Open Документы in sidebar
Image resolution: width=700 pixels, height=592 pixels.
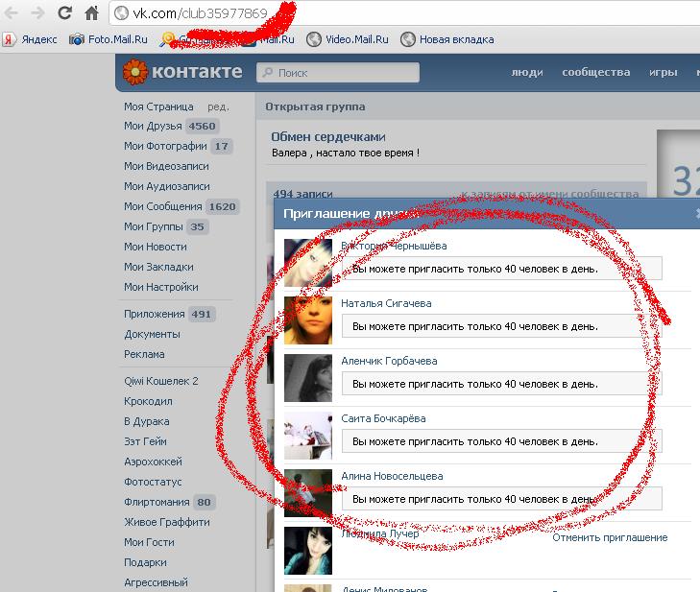pos(153,334)
